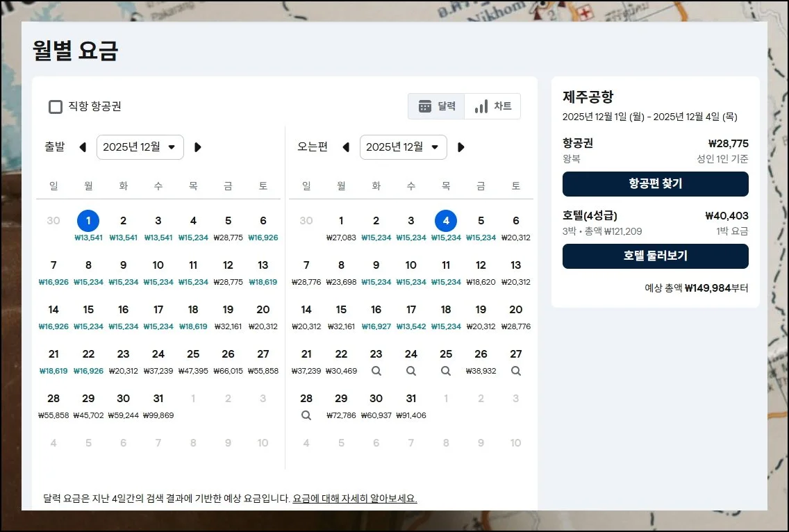789x532 pixels.
Task: Go to next month in 오는편 calendar
Action: pos(461,147)
